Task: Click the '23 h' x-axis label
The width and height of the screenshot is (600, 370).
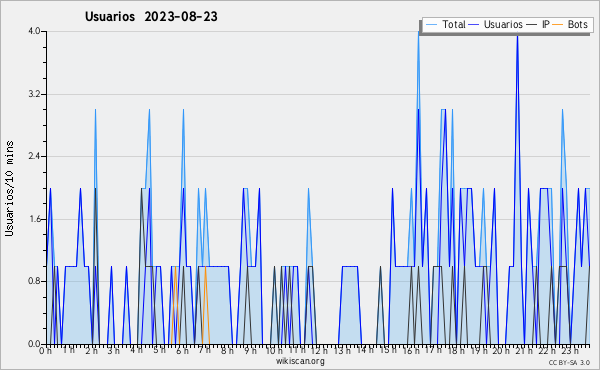Action: (x=569, y=351)
